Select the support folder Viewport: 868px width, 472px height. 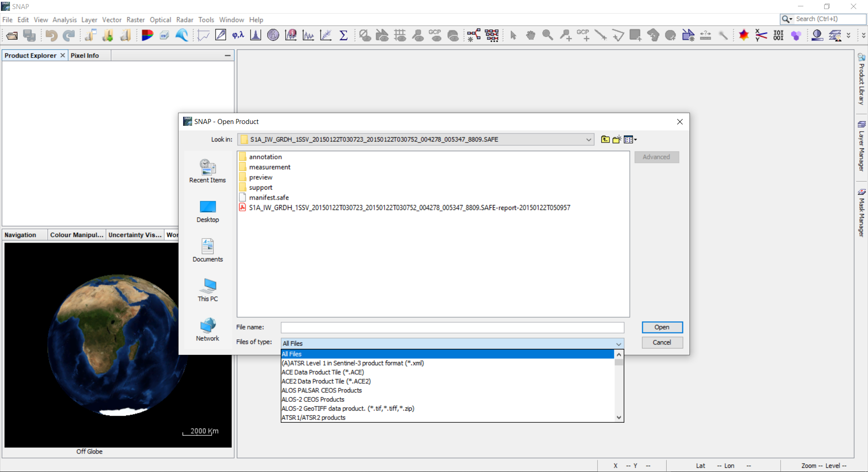[x=256, y=187]
